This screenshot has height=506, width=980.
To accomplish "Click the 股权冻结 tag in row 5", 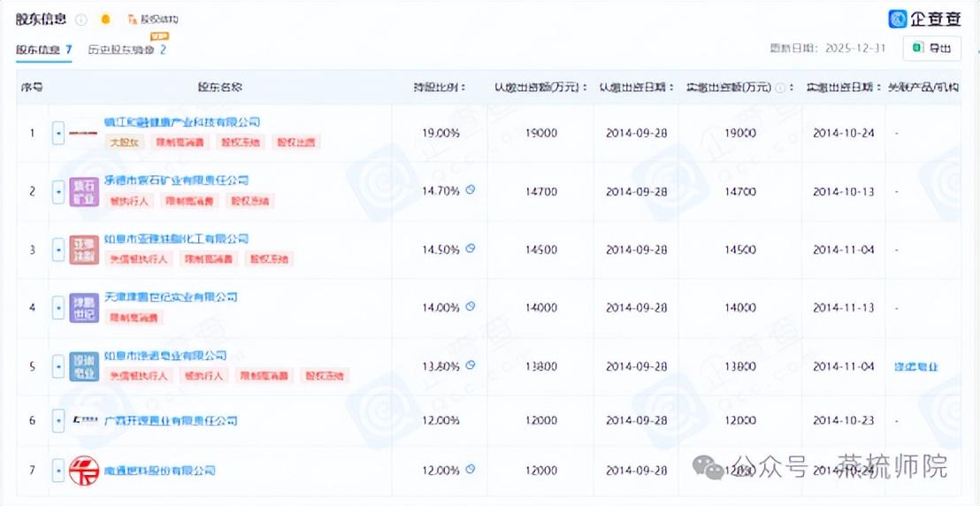I will coord(325,376).
